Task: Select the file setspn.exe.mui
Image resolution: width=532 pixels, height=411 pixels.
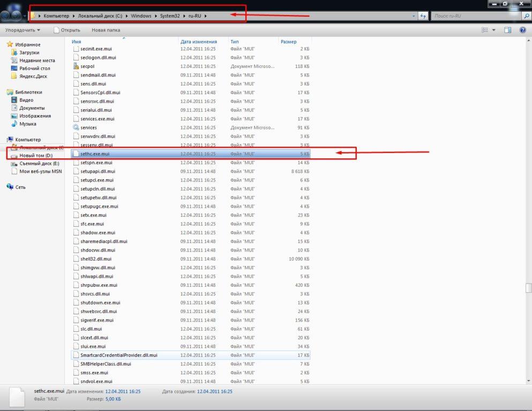Action: pyautogui.click(x=191, y=163)
